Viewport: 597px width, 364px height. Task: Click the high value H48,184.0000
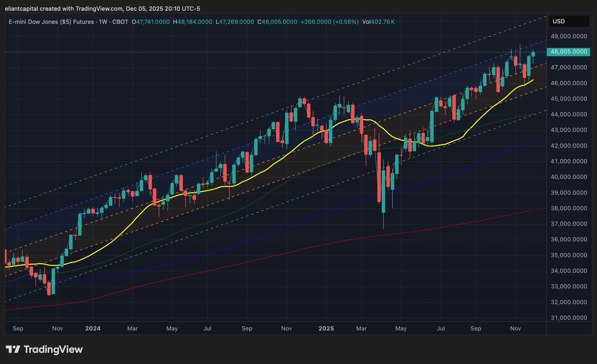point(192,22)
